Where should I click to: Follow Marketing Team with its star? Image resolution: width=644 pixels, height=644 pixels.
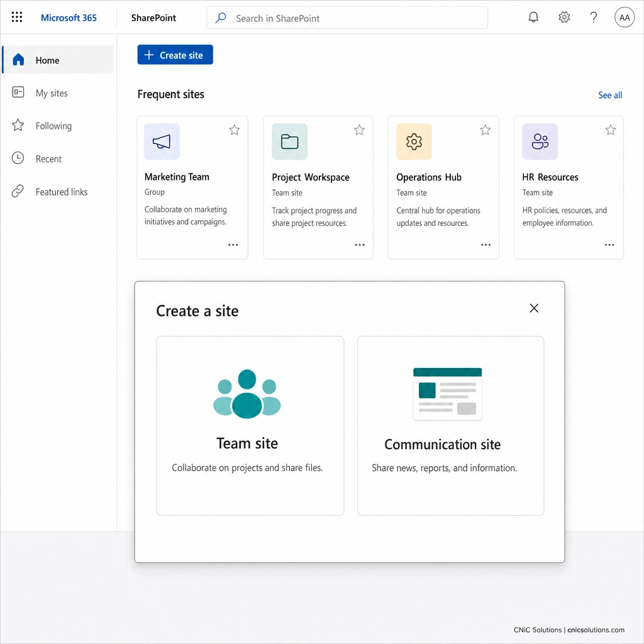click(x=234, y=130)
